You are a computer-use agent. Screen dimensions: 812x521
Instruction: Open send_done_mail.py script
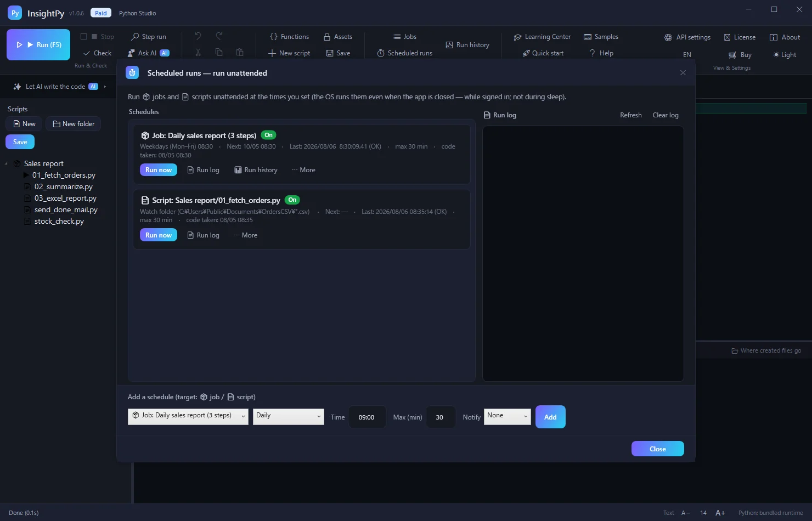pos(66,210)
